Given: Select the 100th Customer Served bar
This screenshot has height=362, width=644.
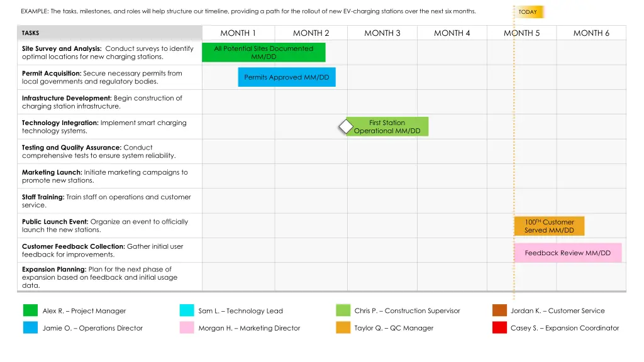Looking at the screenshot, I should tap(549, 226).
